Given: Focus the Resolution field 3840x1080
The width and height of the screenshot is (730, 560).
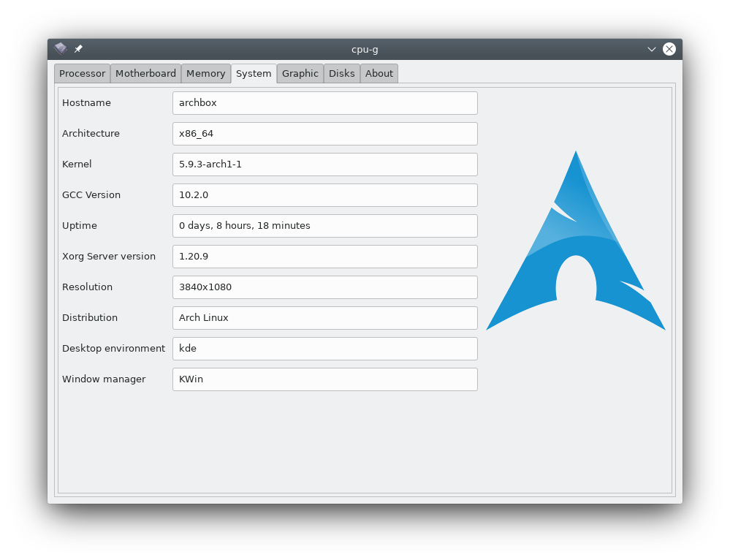Looking at the screenshot, I should [x=325, y=287].
